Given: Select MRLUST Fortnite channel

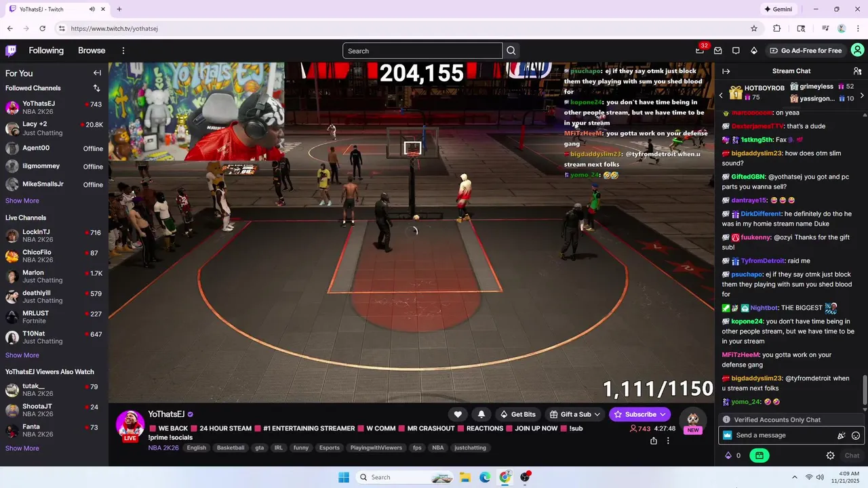Looking at the screenshot, I should (54, 317).
